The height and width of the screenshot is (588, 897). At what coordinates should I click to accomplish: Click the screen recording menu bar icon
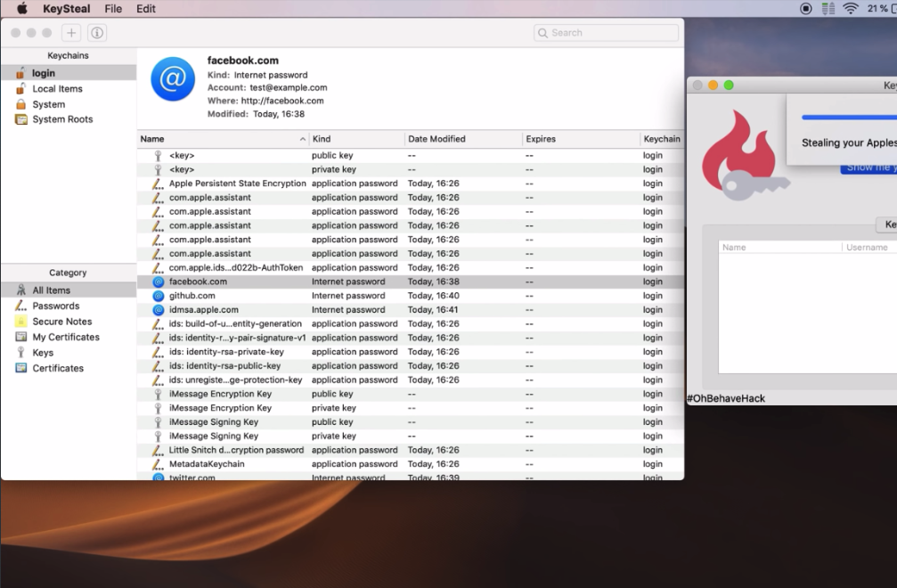click(x=805, y=9)
